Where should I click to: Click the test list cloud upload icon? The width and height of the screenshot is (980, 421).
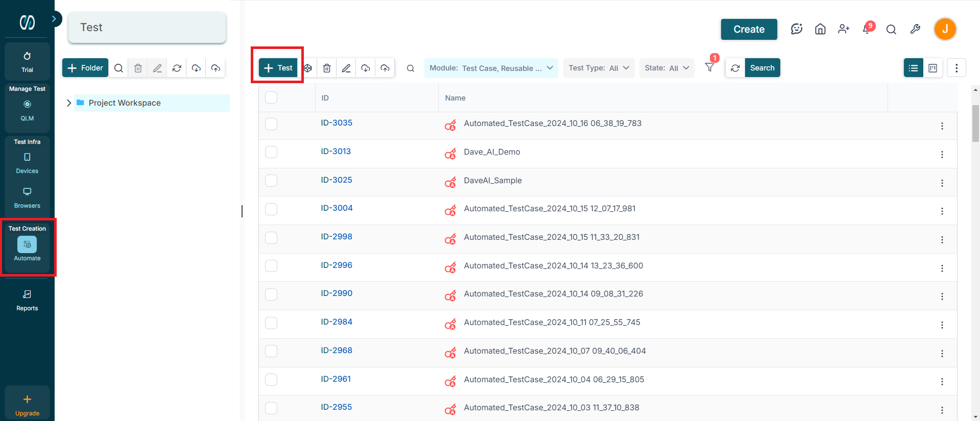coord(385,68)
